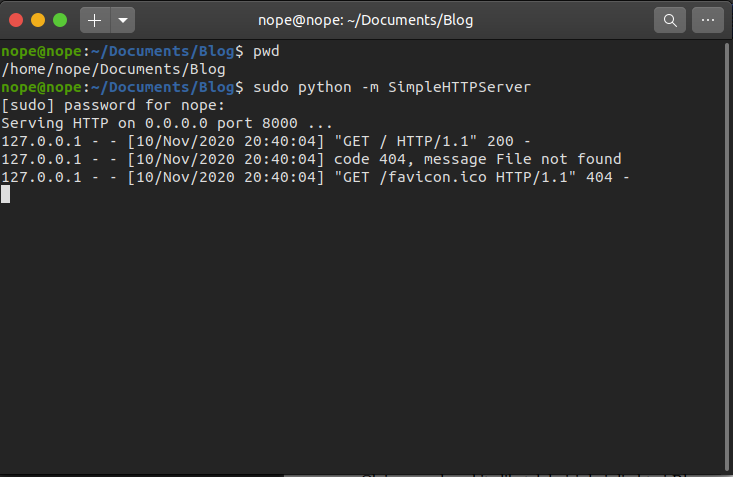Minimize the window using the yellow button
Viewport: 733px width, 477px height.
click(x=38, y=20)
